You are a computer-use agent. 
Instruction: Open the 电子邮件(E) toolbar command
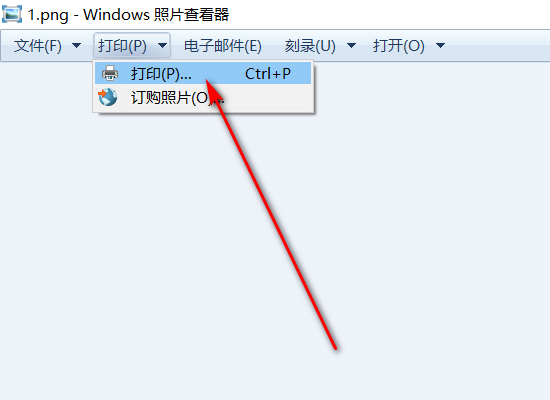tap(223, 46)
